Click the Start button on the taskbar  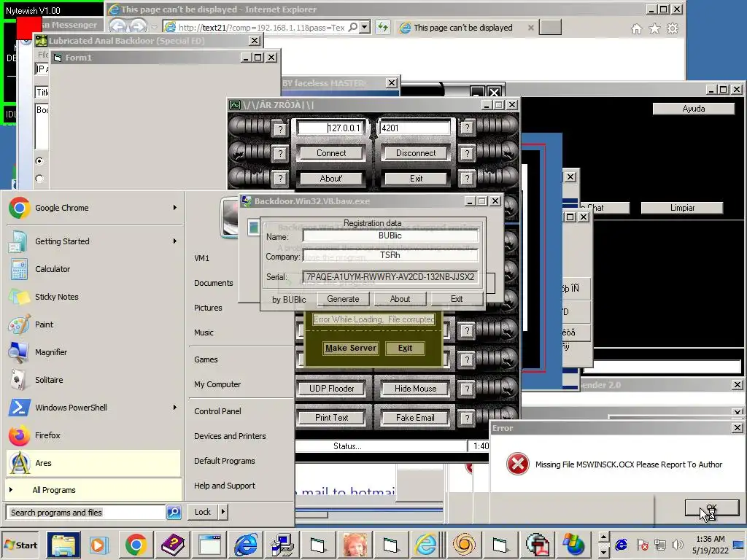pos(20,545)
